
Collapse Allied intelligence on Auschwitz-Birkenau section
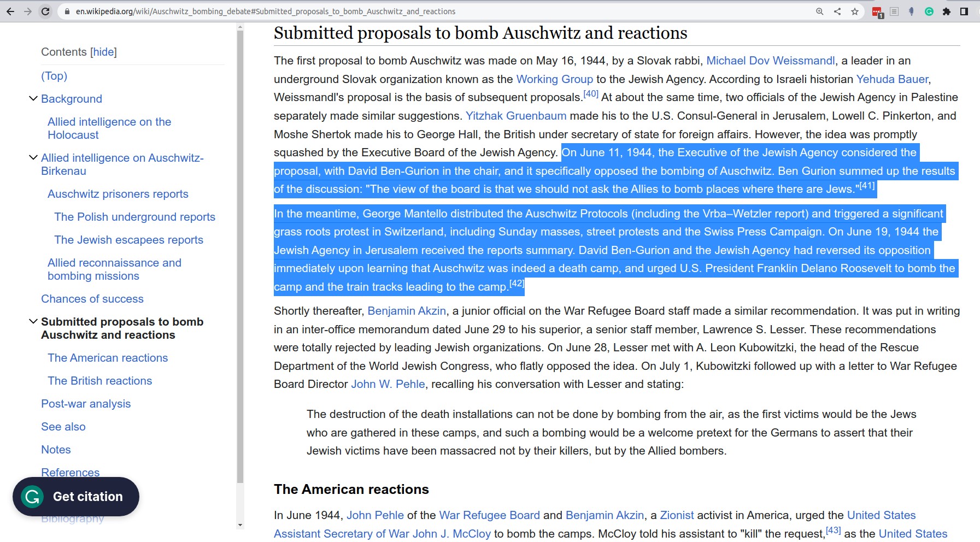(x=33, y=158)
